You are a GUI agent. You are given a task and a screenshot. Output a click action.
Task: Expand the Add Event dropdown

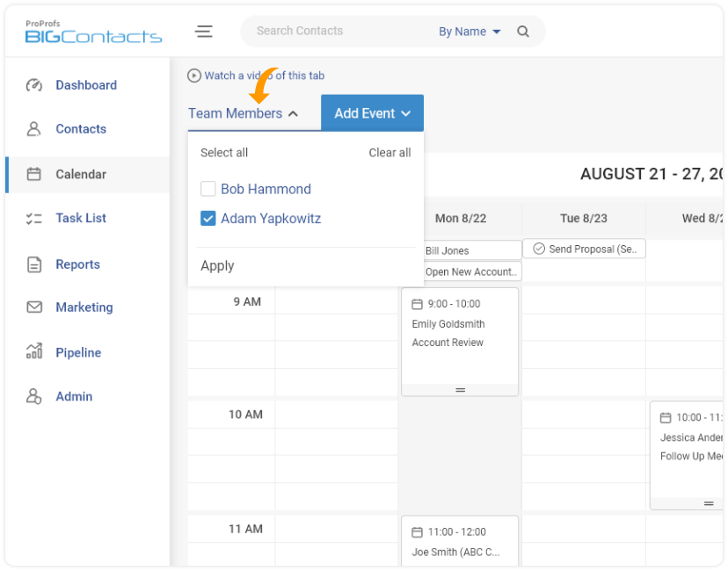click(x=373, y=113)
